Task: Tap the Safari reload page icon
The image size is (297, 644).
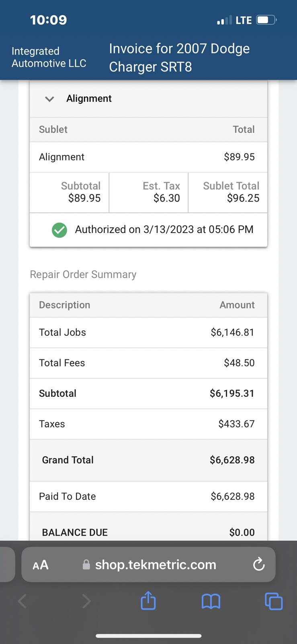Action: click(259, 564)
